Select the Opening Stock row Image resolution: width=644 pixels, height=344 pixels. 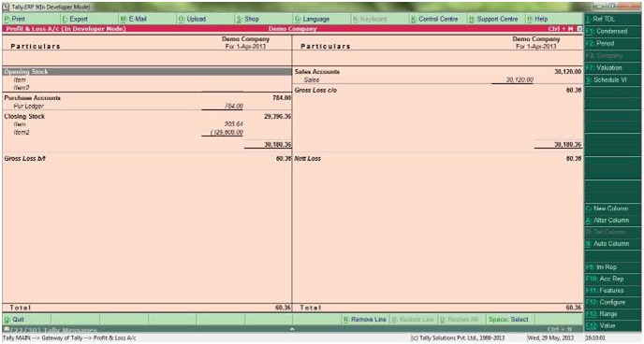click(147, 72)
